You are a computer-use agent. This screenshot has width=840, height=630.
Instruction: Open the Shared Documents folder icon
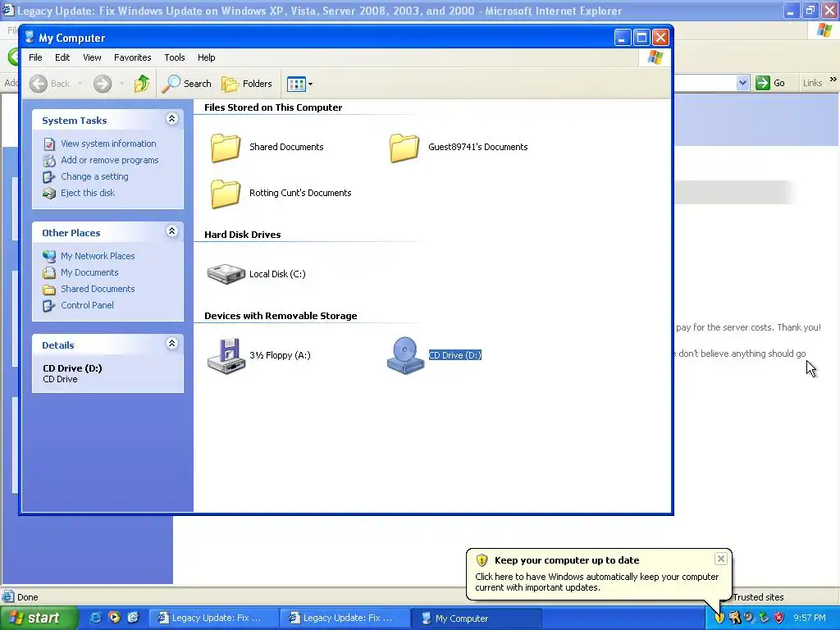click(225, 148)
